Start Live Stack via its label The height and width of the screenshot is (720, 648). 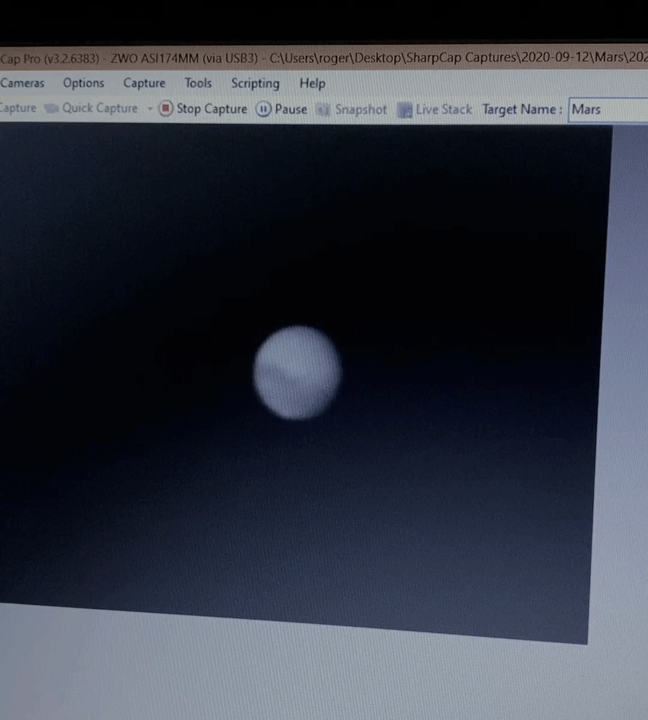point(444,110)
